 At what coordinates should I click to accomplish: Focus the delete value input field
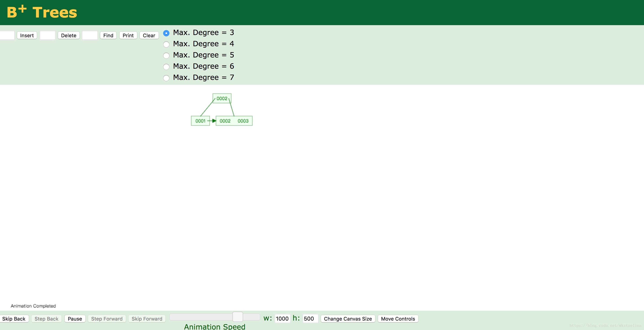coord(47,35)
